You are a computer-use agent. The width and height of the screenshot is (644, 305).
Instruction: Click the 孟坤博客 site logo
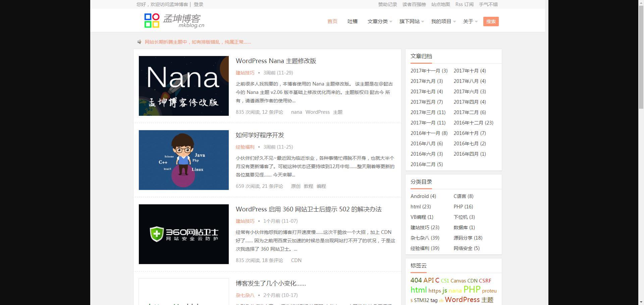tap(174, 20)
